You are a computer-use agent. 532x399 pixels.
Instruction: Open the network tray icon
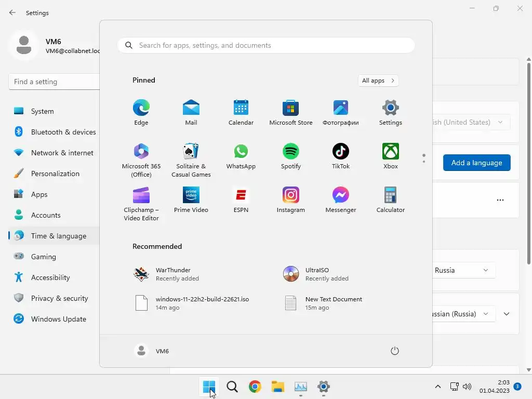454,387
